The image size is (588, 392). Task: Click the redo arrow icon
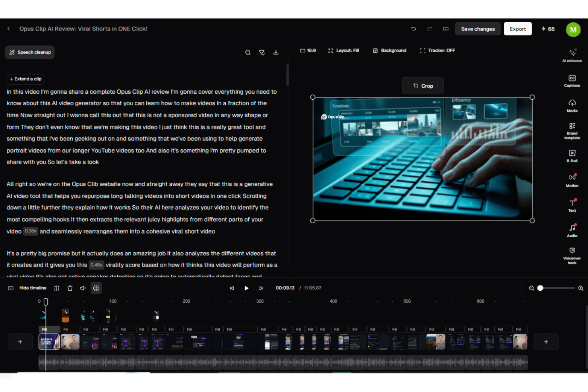429,29
